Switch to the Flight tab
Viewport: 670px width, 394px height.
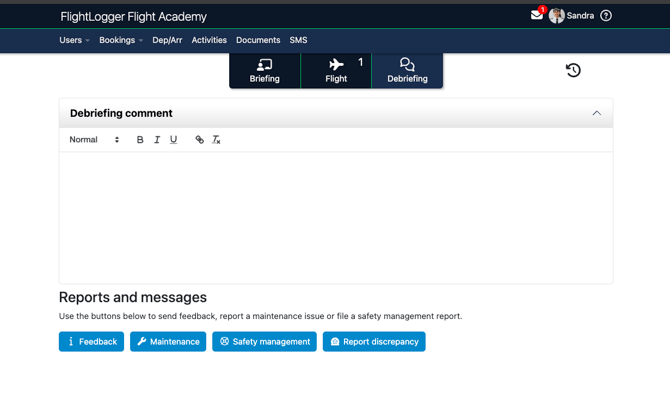(x=336, y=71)
